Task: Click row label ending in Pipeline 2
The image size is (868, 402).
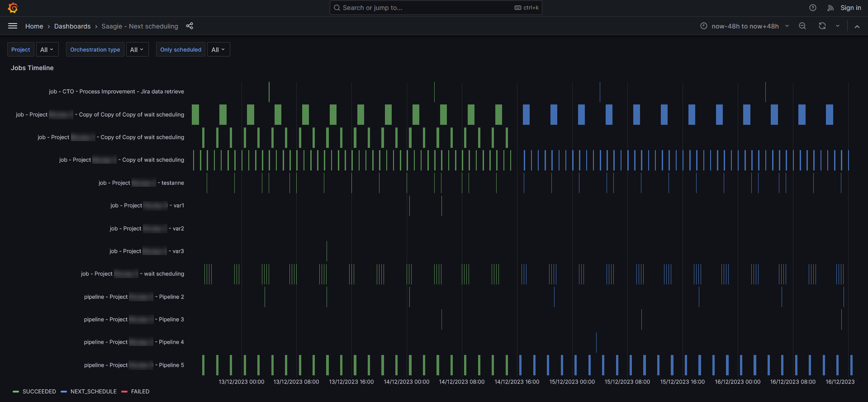Action: pos(134,297)
